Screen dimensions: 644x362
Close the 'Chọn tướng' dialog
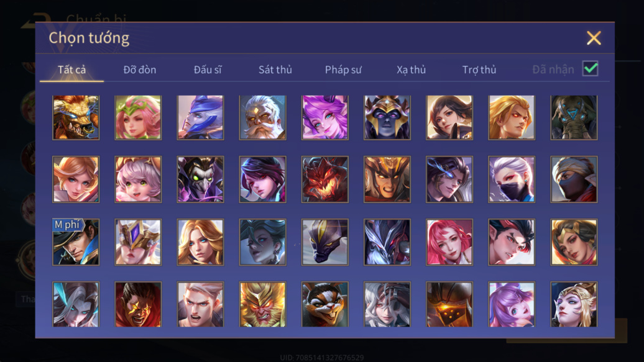point(594,38)
